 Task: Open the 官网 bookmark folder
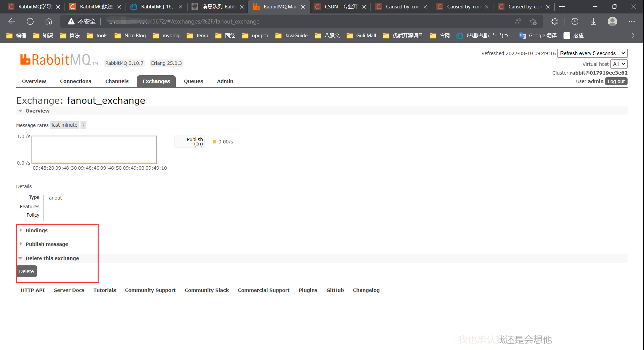pyautogui.click(x=440, y=35)
